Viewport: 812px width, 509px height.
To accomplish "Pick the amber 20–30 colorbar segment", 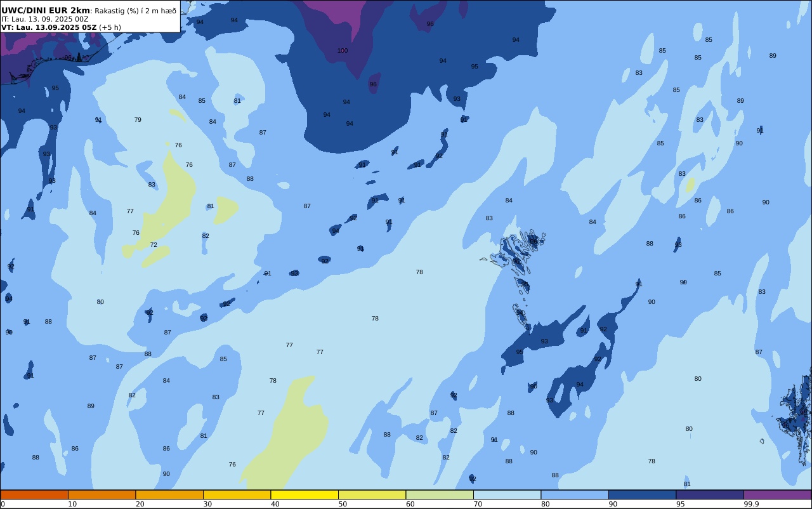I will pyautogui.click(x=169, y=494).
